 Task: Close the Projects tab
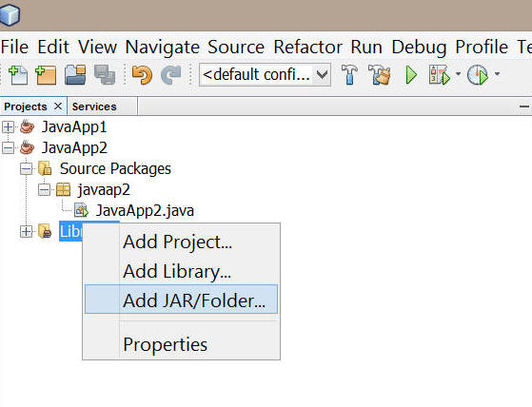point(58,107)
